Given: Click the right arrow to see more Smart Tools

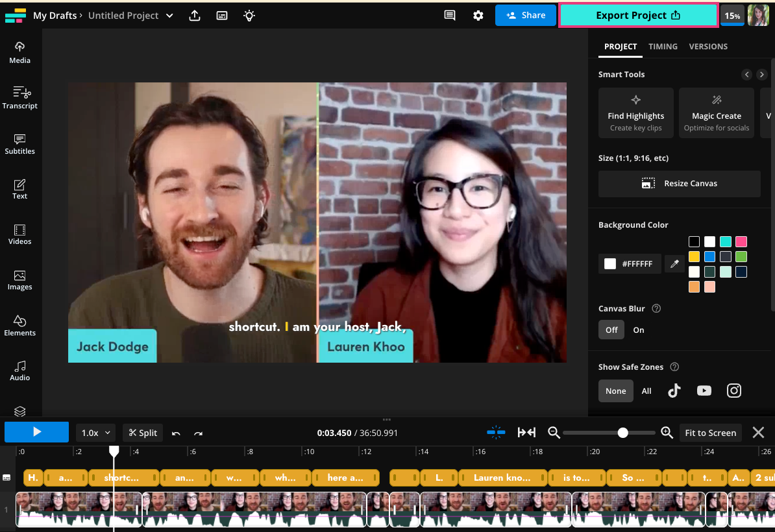Looking at the screenshot, I should [x=761, y=74].
